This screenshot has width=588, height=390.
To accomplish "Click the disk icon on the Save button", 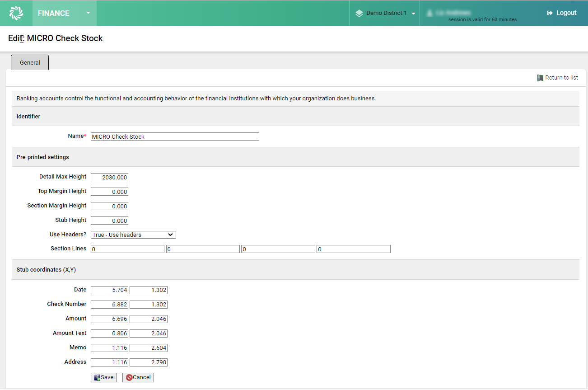I will pos(98,377).
